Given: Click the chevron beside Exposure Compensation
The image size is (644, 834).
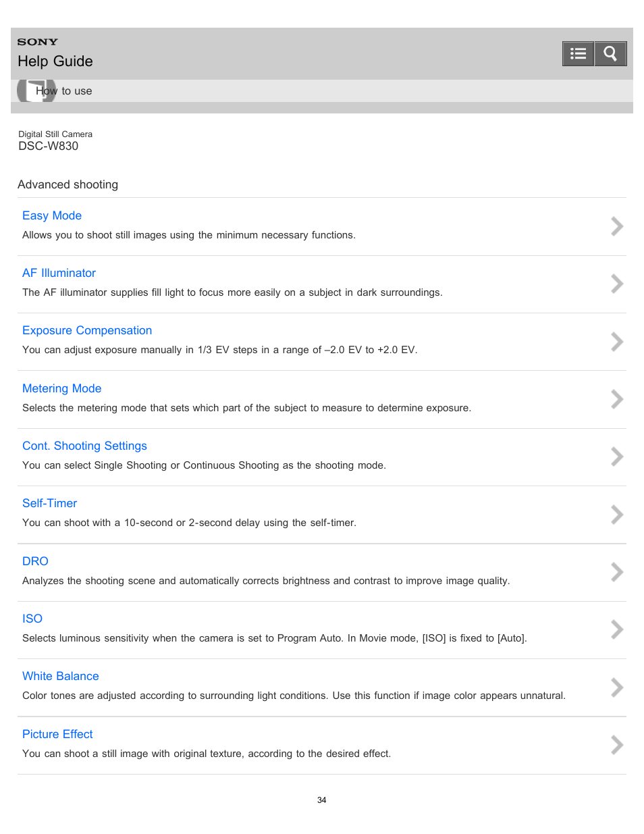Looking at the screenshot, I should (616, 342).
